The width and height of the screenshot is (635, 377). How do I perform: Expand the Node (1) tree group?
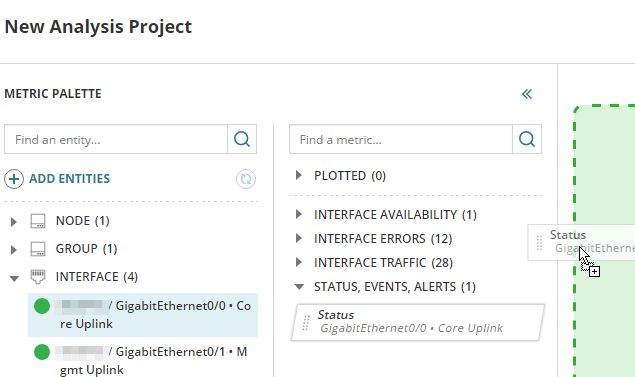[x=14, y=222]
